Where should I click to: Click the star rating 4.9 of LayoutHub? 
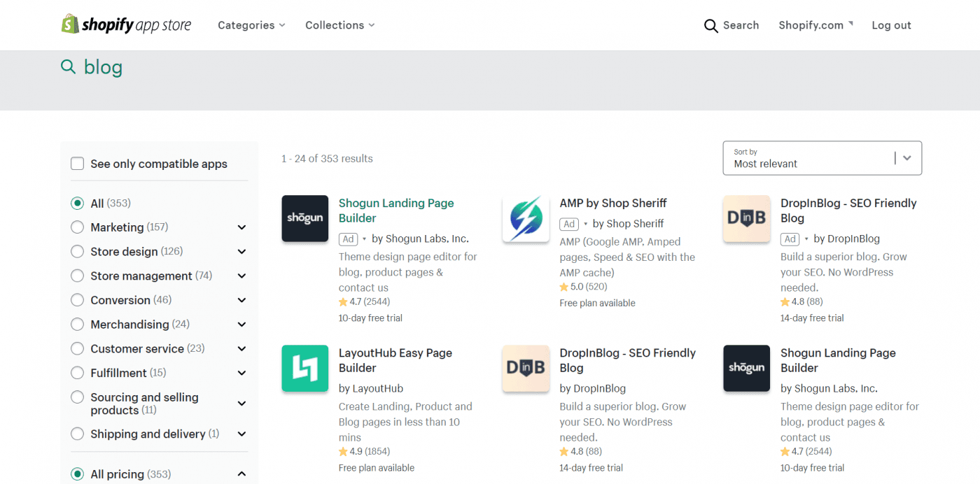tap(364, 452)
